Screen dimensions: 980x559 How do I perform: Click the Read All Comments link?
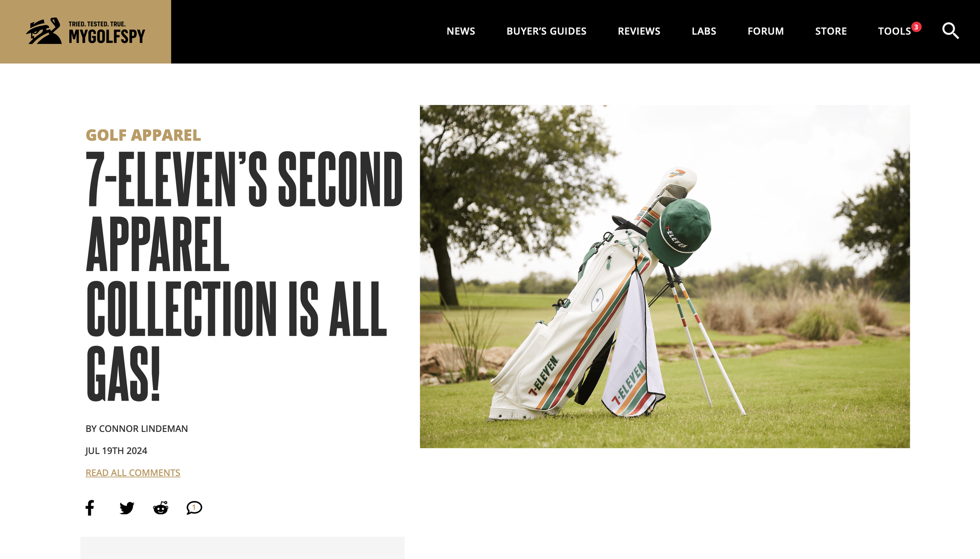click(133, 472)
